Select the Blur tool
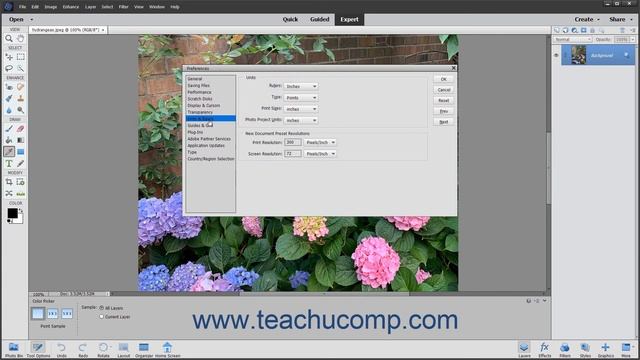The height and width of the screenshot is (360, 640). tap(9, 110)
